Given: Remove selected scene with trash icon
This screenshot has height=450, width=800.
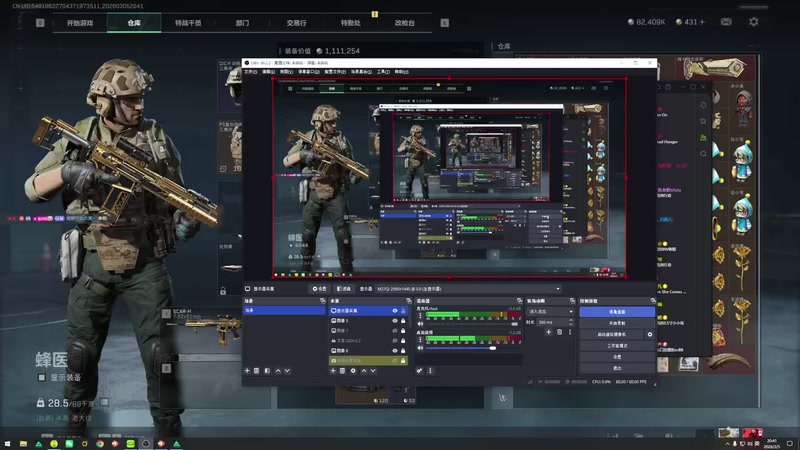Looking at the screenshot, I should 257,371.
